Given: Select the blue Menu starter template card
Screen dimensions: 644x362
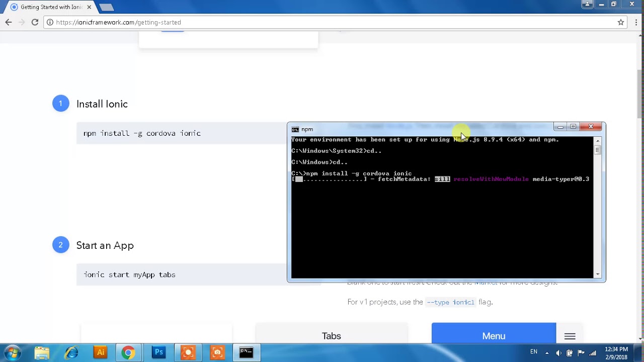Looking at the screenshot, I should coord(494,333).
